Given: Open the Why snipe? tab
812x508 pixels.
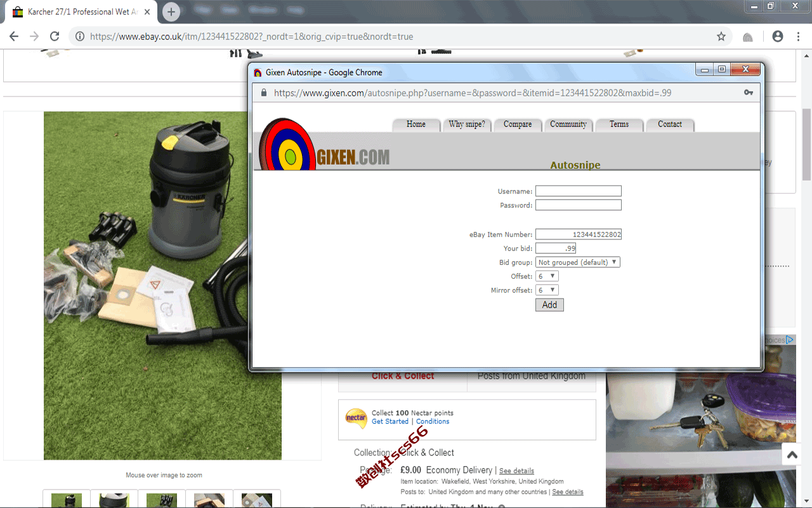Looking at the screenshot, I should 467,124.
